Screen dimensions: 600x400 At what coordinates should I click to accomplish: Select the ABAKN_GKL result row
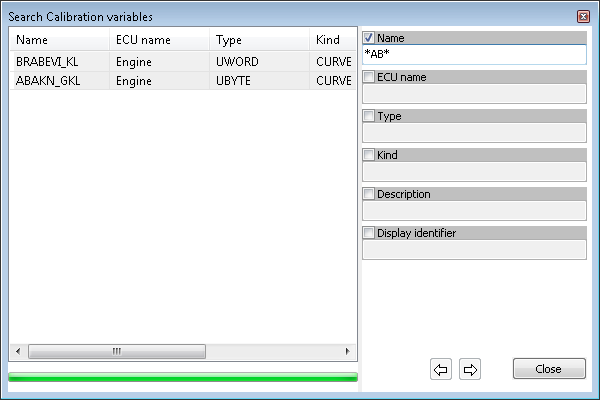(183, 81)
